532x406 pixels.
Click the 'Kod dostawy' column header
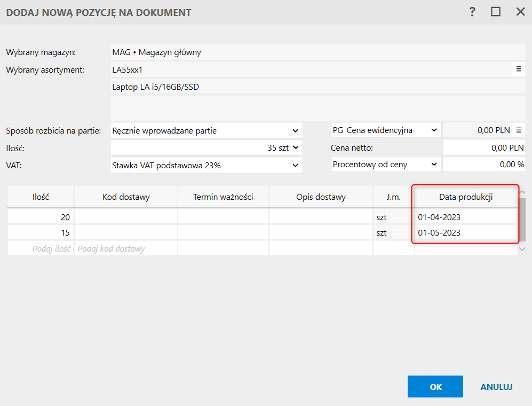(x=126, y=197)
